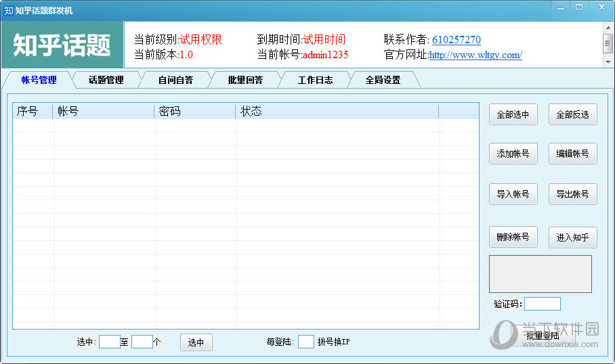Click the 选中 range button
This screenshot has width=615, height=364.
[196, 342]
